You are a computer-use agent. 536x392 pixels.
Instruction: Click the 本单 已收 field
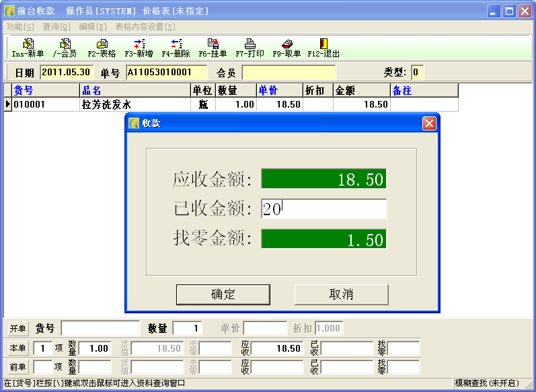(346, 348)
